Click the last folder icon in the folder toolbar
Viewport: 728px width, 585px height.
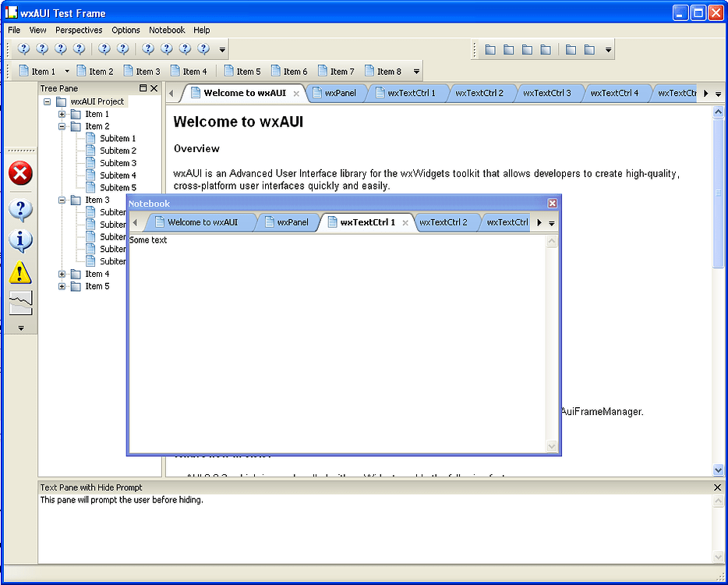click(x=589, y=49)
